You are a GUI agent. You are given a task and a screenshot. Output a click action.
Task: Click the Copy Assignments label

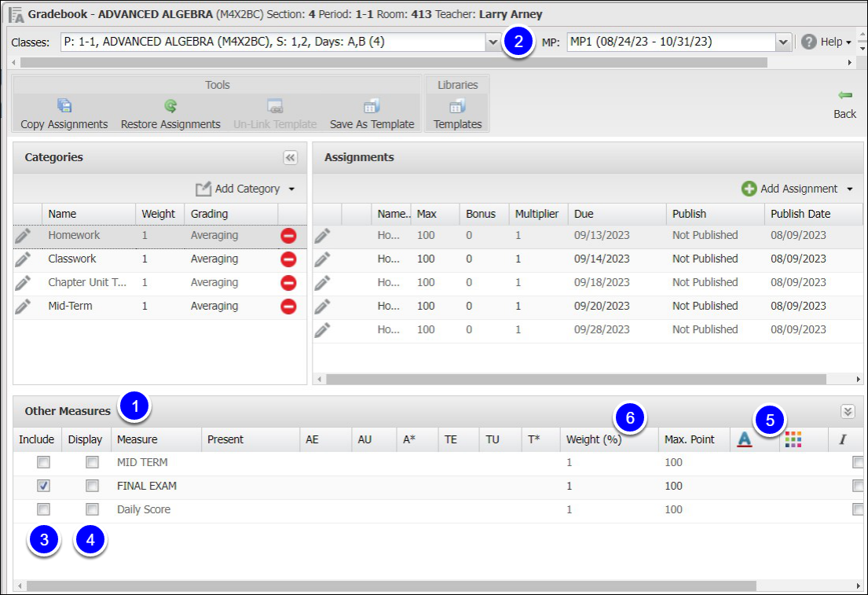tap(64, 124)
